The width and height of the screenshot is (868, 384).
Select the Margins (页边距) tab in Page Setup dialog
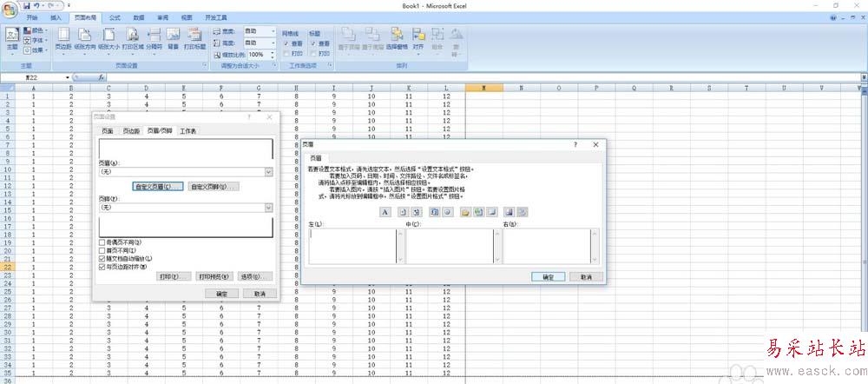[x=131, y=131]
